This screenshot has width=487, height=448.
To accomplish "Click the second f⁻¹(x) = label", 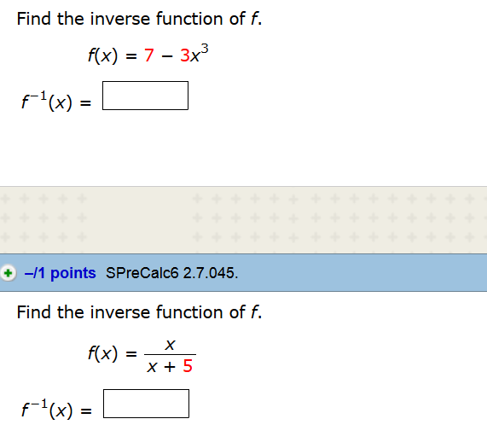I will [56, 409].
